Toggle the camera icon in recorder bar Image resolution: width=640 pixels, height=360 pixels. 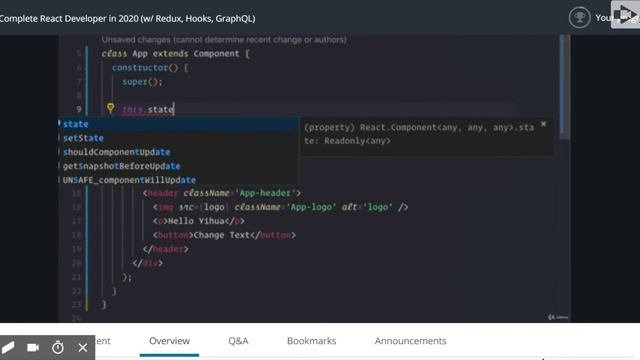pos(33,347)
